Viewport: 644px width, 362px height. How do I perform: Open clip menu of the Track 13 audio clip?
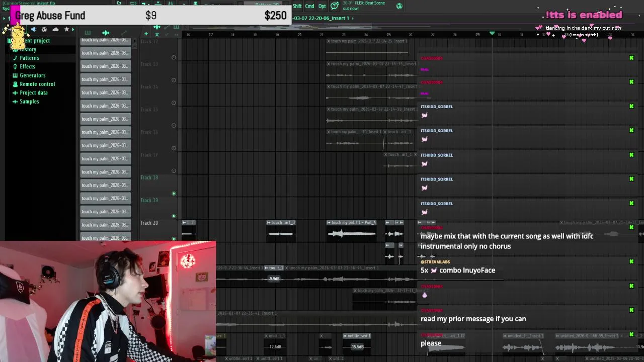point(329,64)
